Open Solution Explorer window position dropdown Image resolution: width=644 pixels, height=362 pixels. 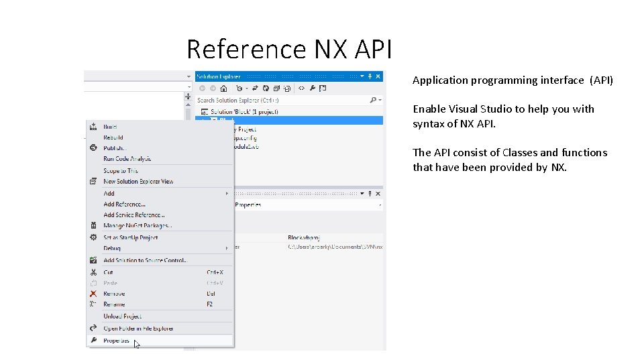[x=362, y=76]
